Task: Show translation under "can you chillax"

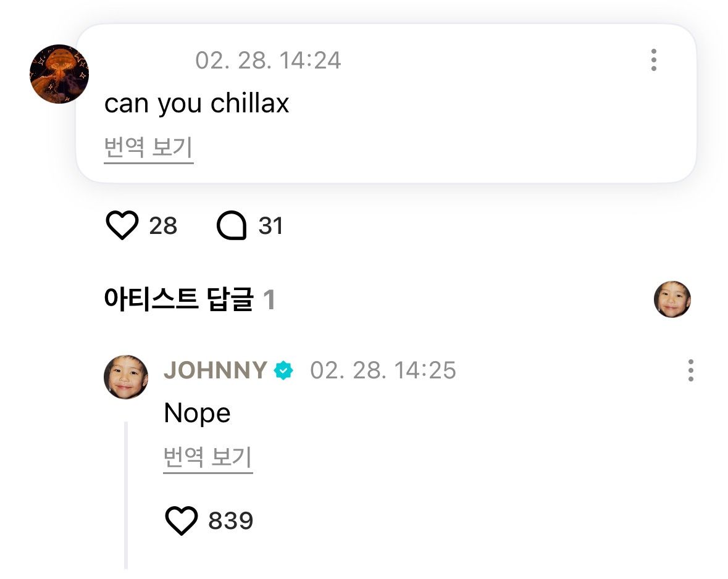Action: [148, 149]
